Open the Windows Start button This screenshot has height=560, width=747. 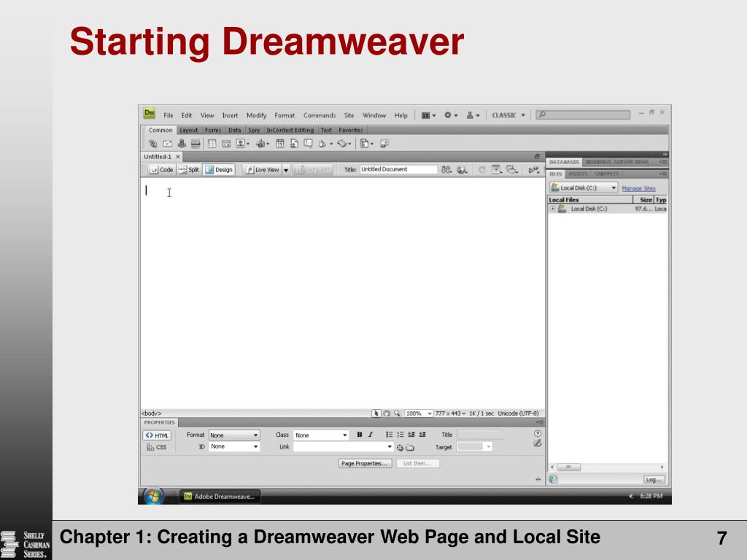pyautogui.click(x=152, y=496)
